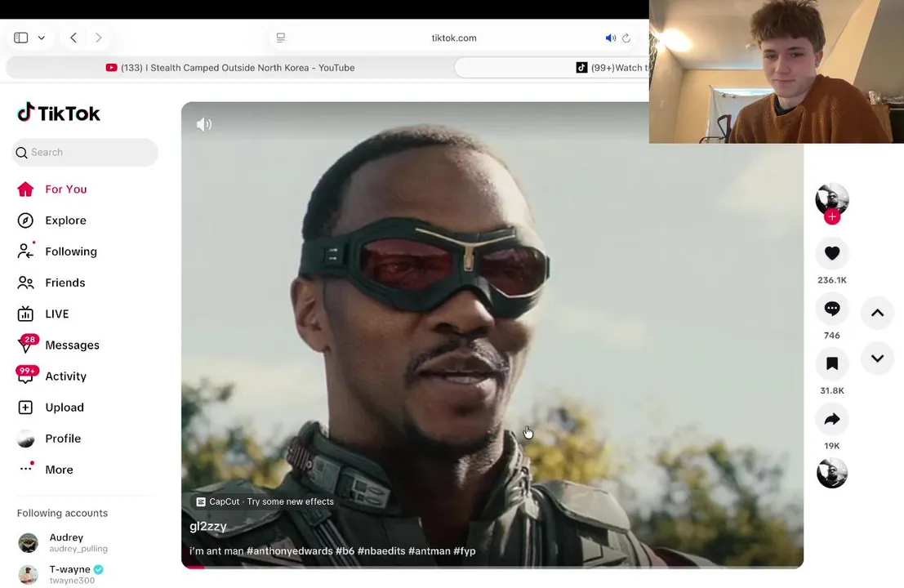This screenshot has height=588, width=904.
Task: Toggle the Safari sidebar button
Action: (x=21, y=38)
